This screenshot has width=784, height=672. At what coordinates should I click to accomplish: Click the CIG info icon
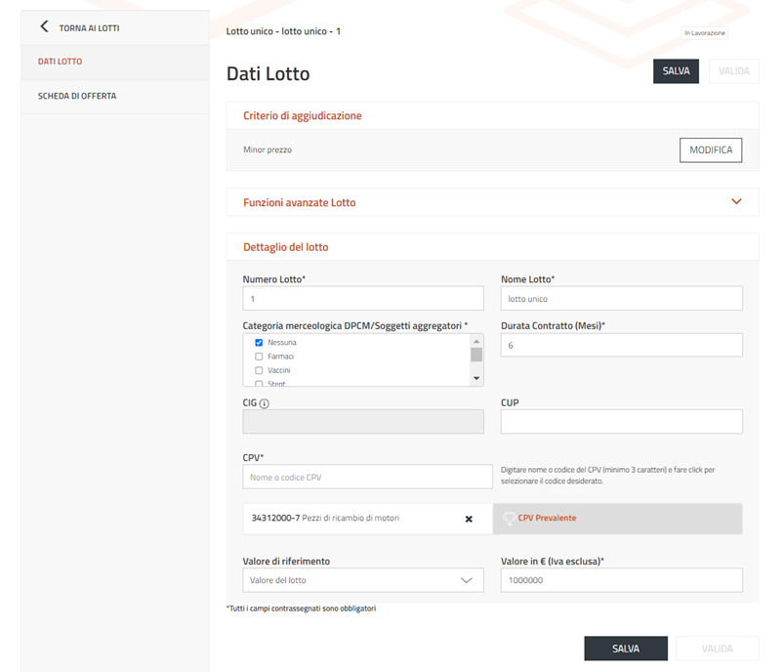265,403
